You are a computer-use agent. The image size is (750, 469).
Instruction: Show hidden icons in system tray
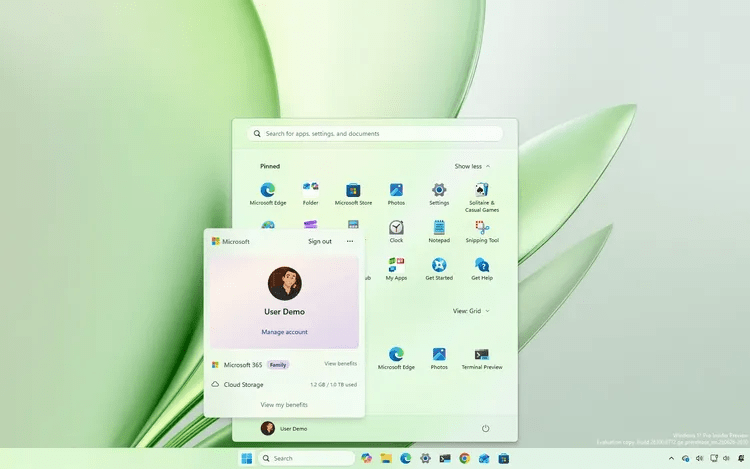pos(671,458)
